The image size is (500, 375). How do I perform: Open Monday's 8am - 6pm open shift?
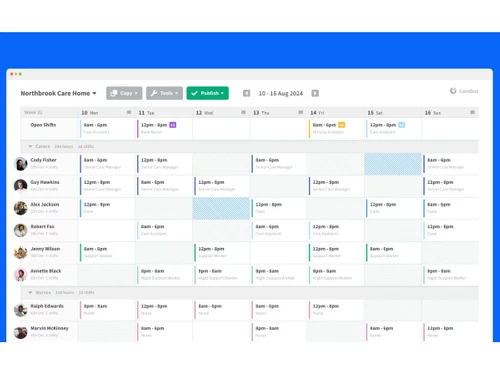click(107, 128)
